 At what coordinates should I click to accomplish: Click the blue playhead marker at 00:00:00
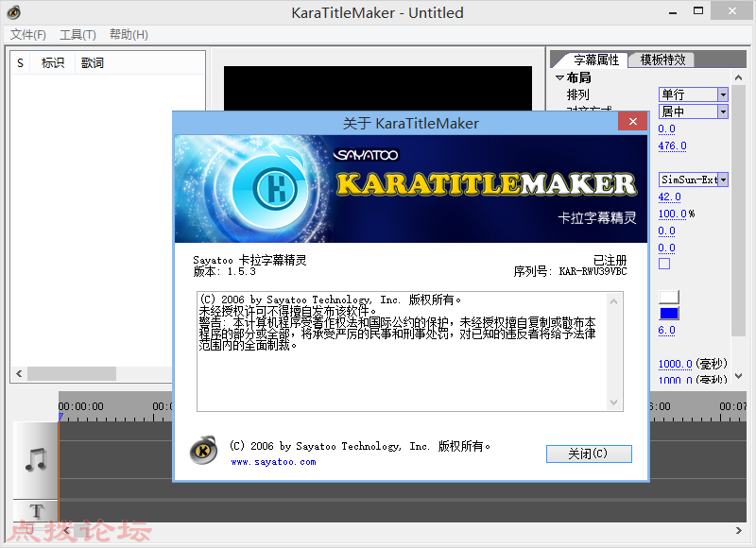(x=60, y=417)
